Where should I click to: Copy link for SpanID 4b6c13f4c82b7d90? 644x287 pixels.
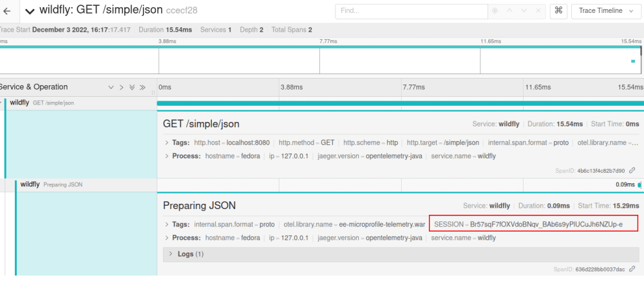point(632,170)
